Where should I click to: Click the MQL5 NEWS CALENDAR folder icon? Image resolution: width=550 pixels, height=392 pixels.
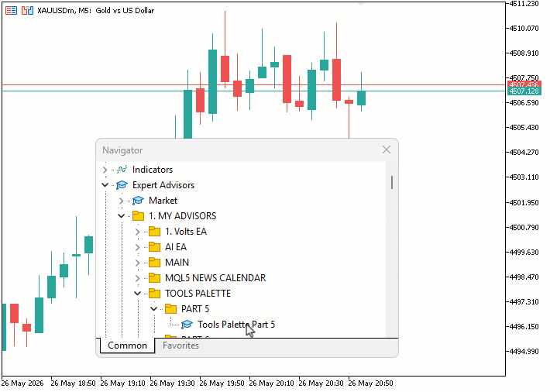coord(154,278)
